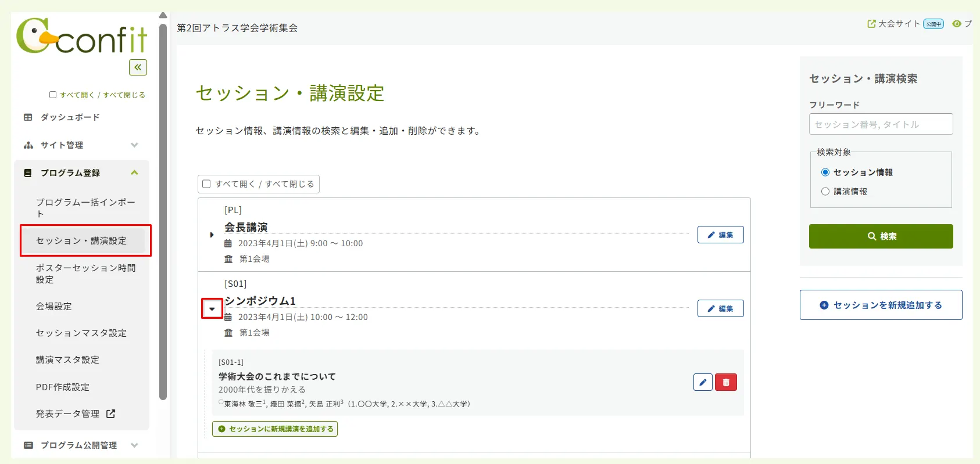Click the 会長講演 session title
Viewport: 980px width, 464px height.
[246, 227]
